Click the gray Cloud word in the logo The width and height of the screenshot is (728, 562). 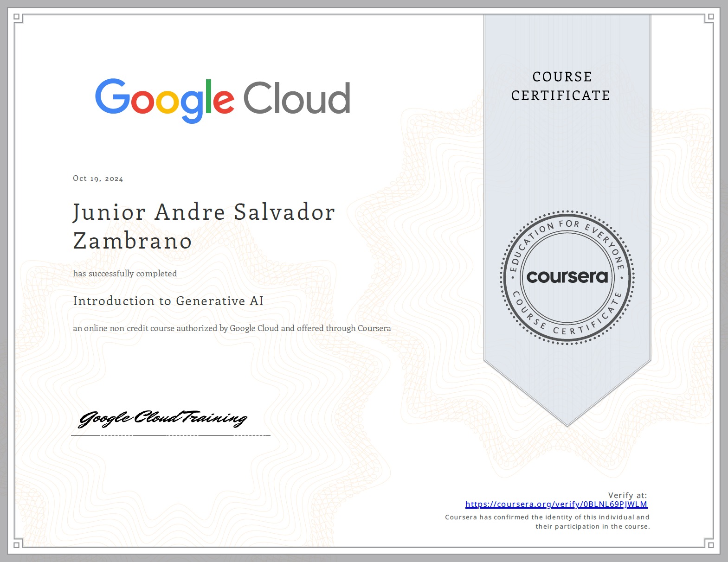pyautogui.click(x=296, y=98)
